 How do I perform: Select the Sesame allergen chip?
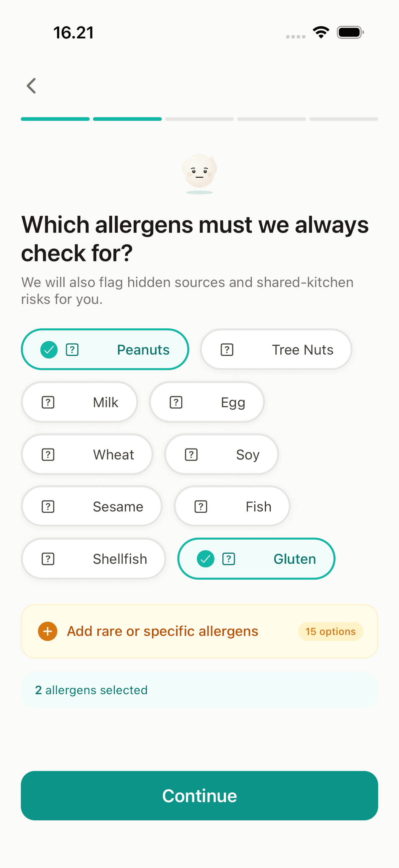click(118, 506)
